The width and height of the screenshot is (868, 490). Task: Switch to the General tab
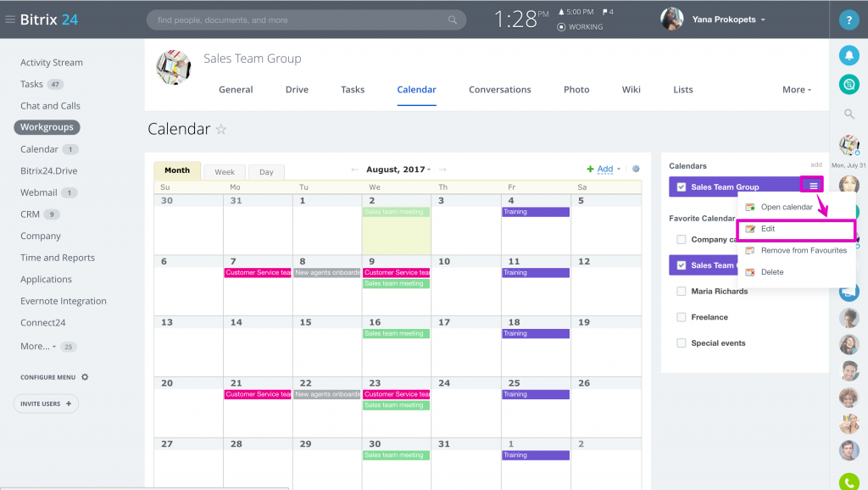click(x=236, y=90)
